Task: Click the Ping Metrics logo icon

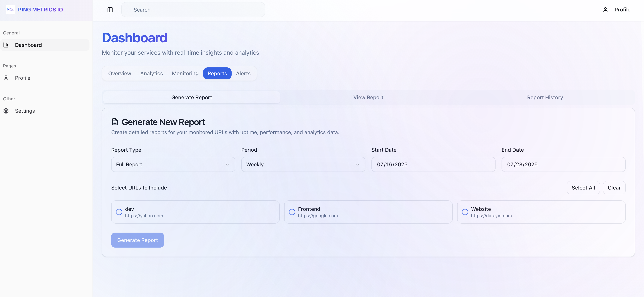Action: pyautogui.click(x=10, y=10)
